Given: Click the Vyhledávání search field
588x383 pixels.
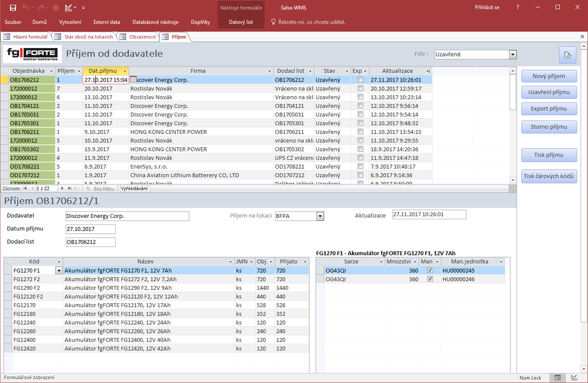Looking at the screenshot, I should [x=134, y=189].
